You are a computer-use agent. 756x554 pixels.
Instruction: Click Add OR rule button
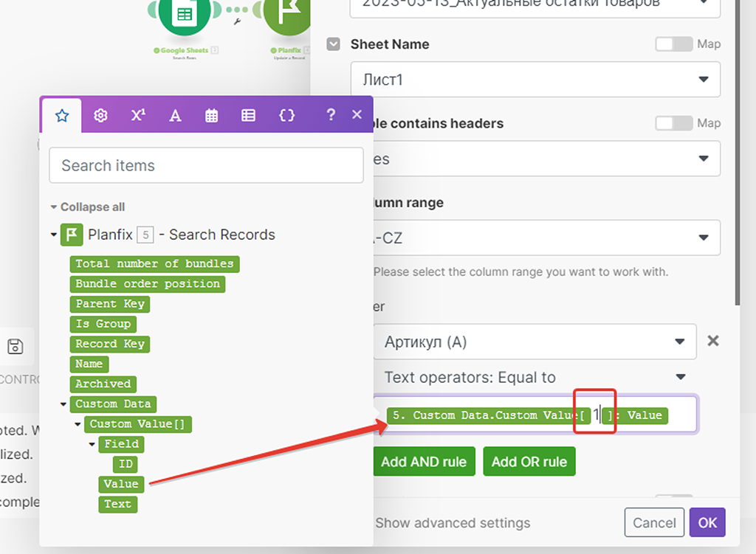coord(529,462)
